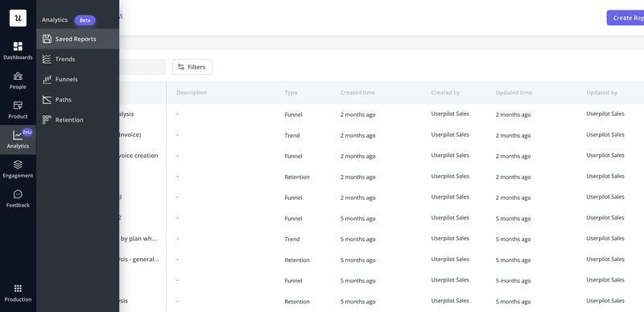Select Trends in the Analytics submenu

pos(77,59)
